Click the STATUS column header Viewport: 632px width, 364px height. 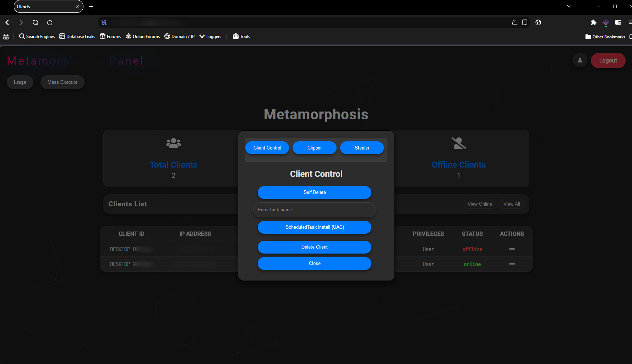tap(472, 234)
